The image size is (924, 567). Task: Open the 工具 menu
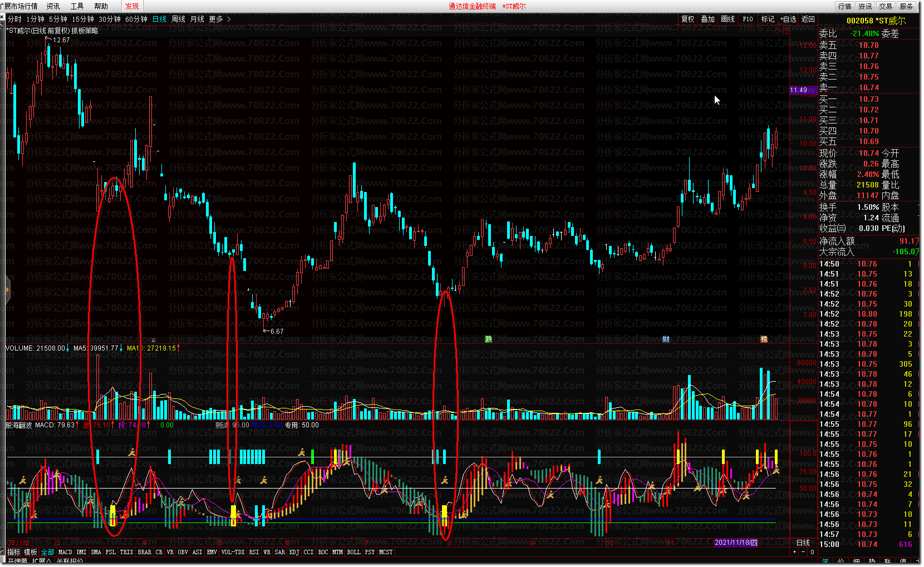point(77,6)
